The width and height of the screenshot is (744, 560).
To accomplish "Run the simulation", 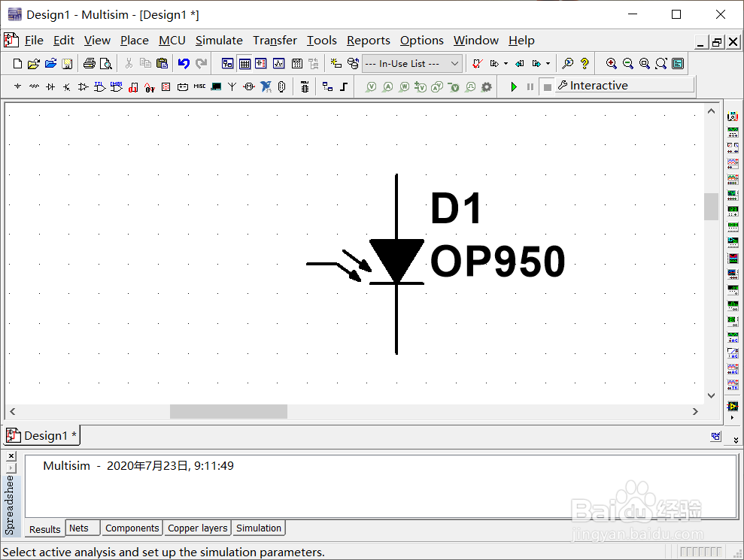I will [x=514, y=86].
